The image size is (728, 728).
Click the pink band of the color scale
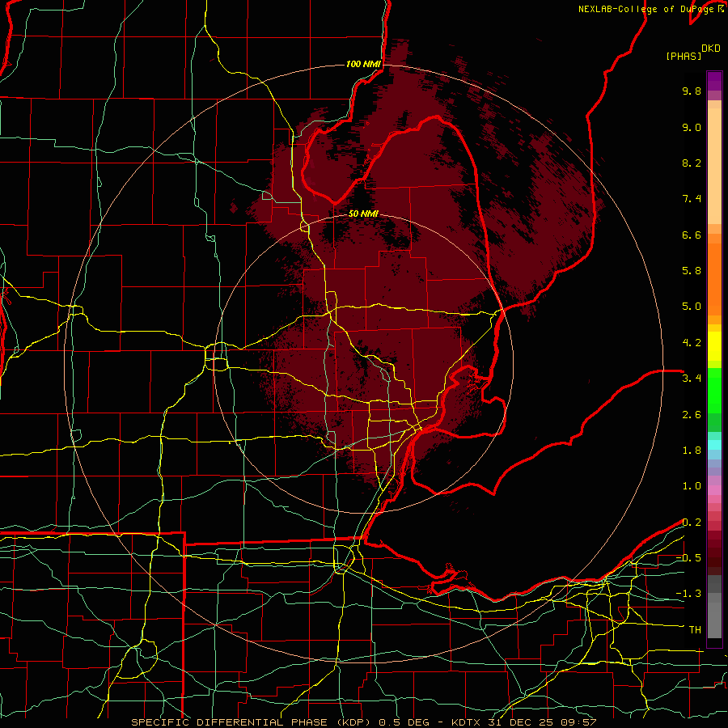tap(714, 490)
